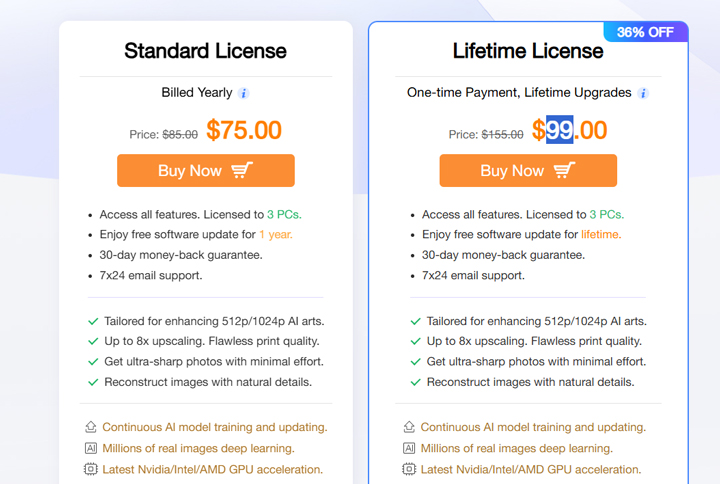Viewport: 720px width, 484px height.
Task: Click the $75.00 price
Action: [x=244, y=131]
